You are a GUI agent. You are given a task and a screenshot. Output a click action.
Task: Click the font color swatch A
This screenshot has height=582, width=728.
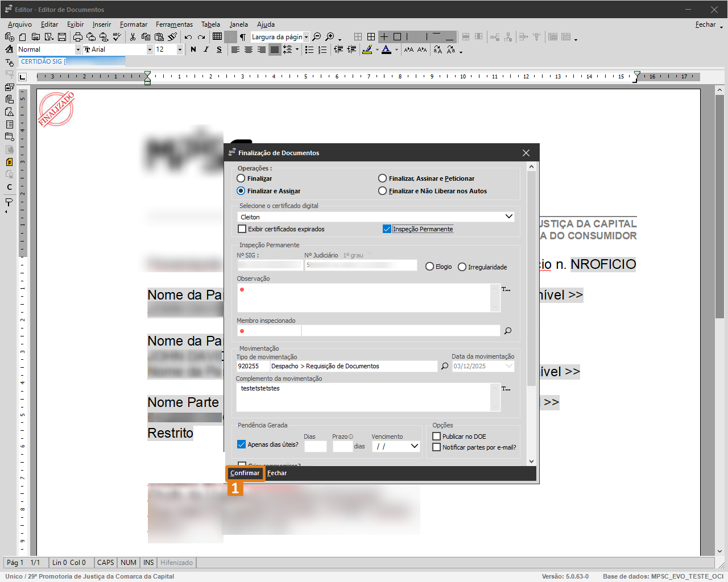click(386, 49)
